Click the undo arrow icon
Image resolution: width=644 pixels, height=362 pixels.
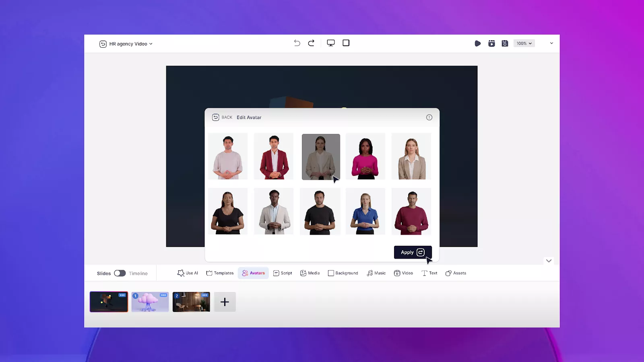[297, 43]
